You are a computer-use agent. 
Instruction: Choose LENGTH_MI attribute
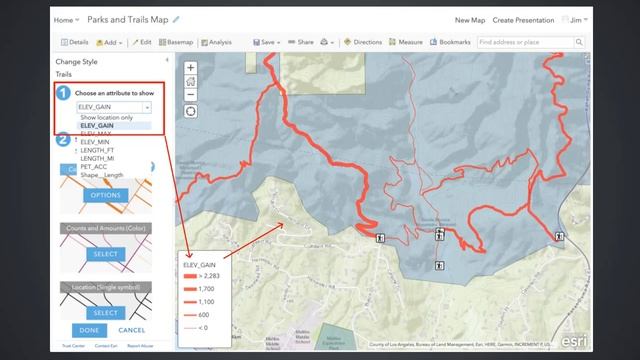coord(97,158)
